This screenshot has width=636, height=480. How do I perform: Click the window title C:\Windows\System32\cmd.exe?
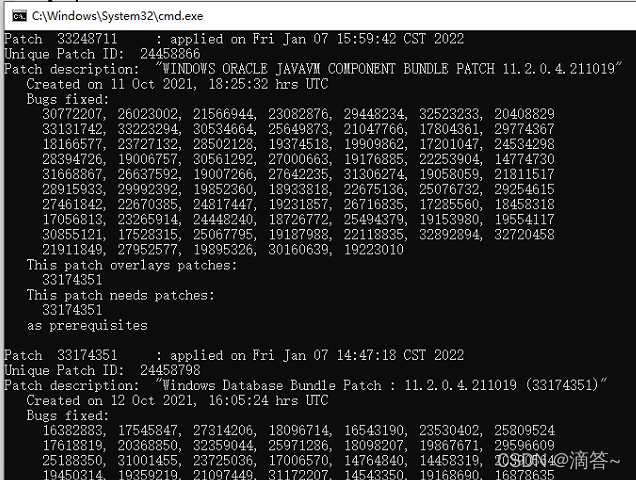(118, 16)
